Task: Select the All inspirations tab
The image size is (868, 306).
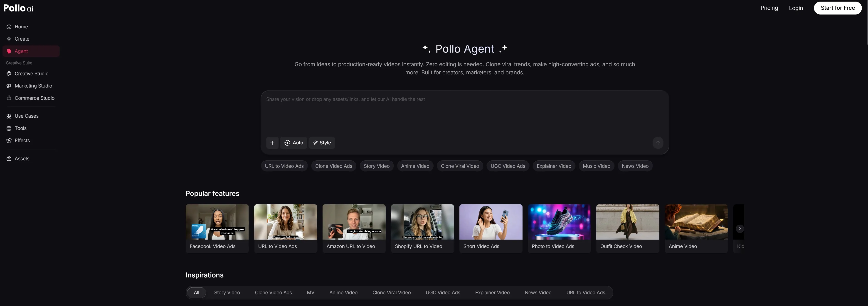Action: tap(196, 293)
